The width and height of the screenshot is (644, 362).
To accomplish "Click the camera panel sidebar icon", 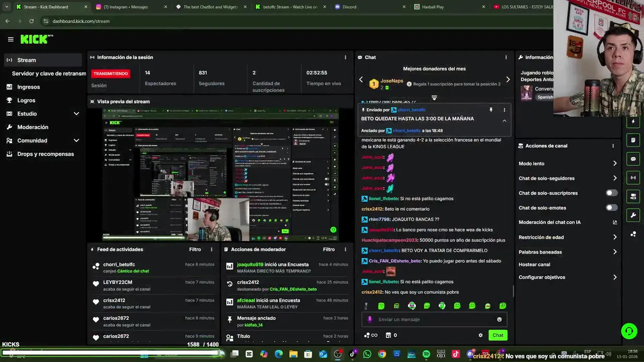I will pos(633,196).
